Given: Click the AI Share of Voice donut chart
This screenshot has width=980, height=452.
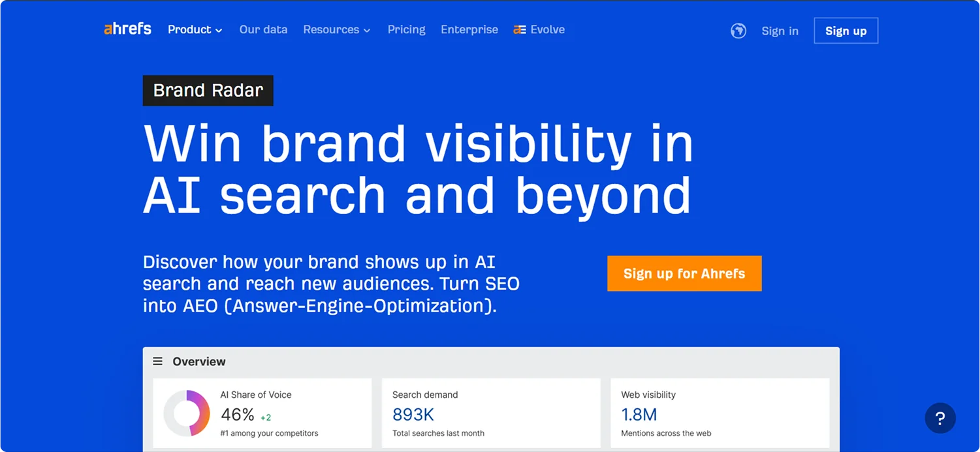Looking at the screenshot, I should point(187,413).
